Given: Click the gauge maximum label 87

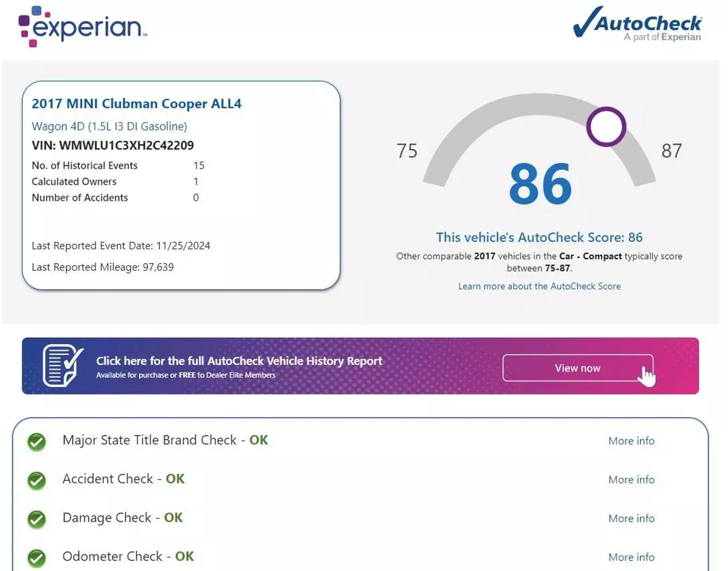Looking at the screenshot, I should coord(672,151).
